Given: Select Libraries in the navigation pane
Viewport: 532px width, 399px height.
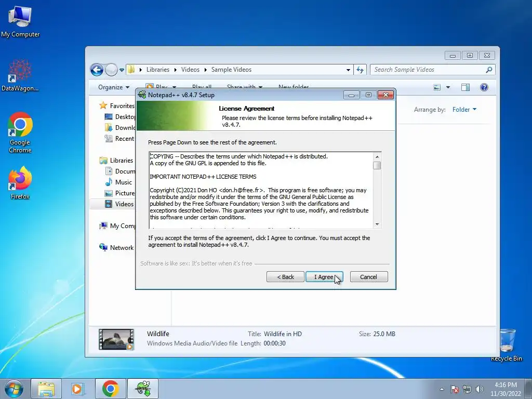Looking at the screenshot, I should point(116,161).
